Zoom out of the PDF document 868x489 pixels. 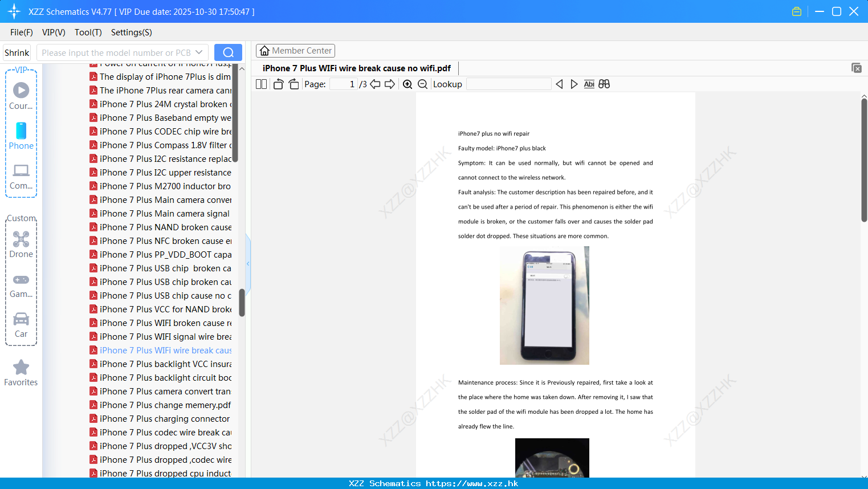pos(423,84)
